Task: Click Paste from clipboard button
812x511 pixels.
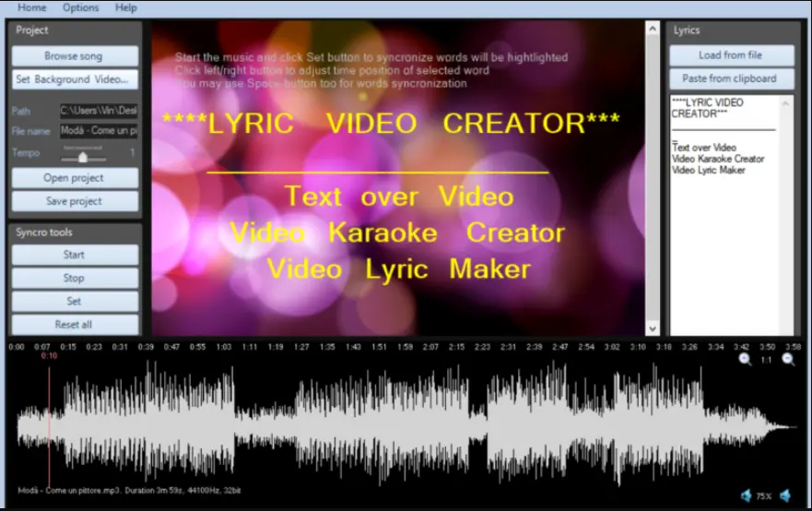Action: click(x=731, y=78)
